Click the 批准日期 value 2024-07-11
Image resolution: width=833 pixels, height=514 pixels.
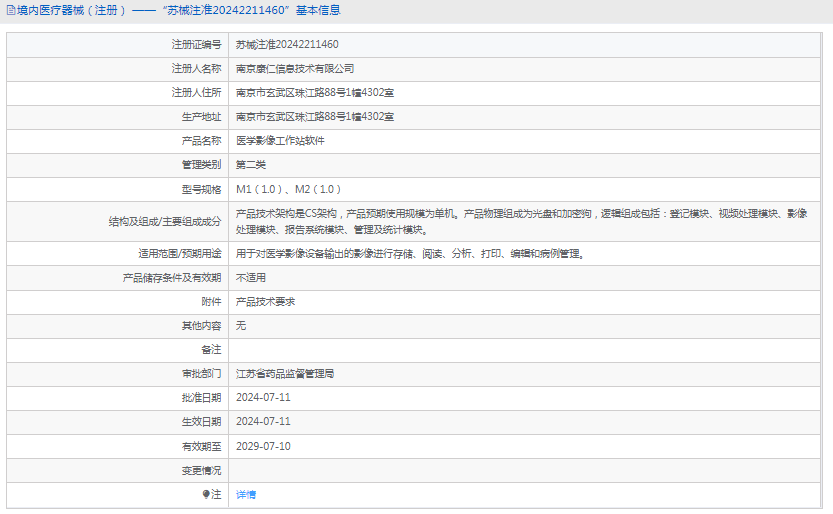coord(263,398)
